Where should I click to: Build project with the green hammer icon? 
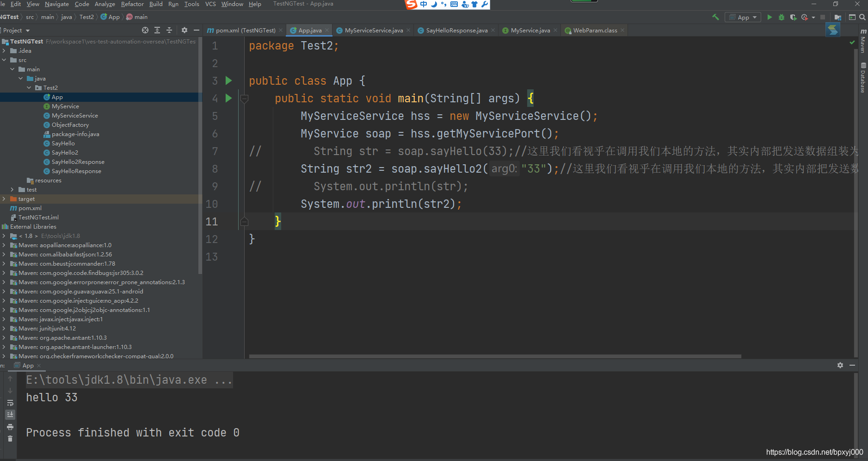click(715, 17)
